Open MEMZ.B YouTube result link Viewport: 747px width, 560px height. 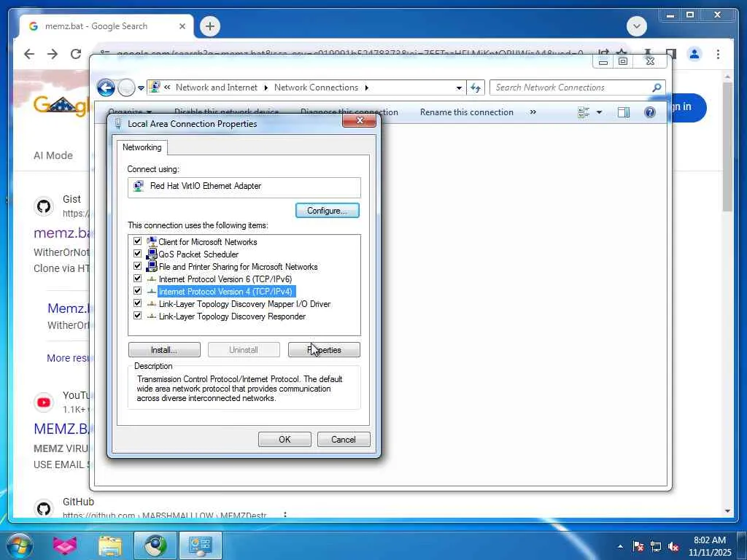[61, 429]
